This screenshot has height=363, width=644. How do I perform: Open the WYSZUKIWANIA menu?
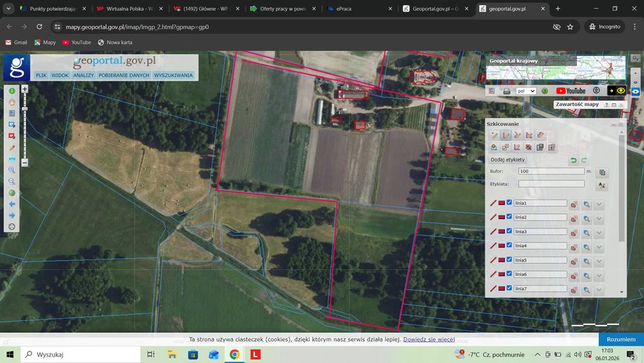(173, 75)
